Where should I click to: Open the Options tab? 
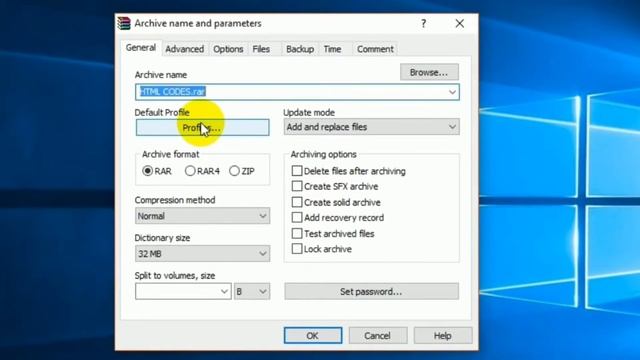[228, 49]
